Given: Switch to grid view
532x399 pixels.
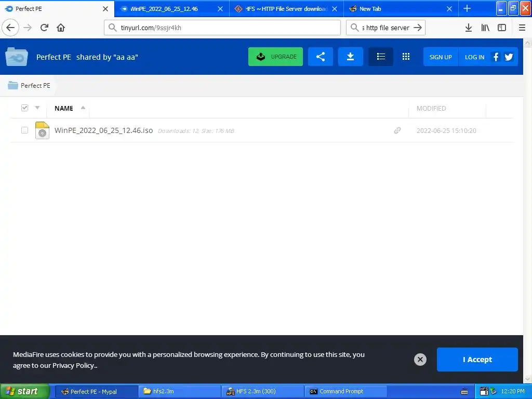Looking at the screenshot, I should tap(406, 57).
